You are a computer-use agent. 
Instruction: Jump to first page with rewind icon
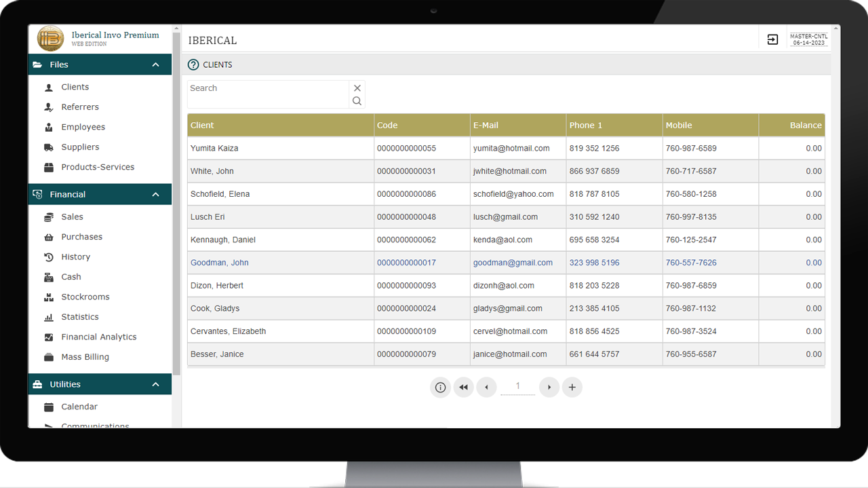463,388
